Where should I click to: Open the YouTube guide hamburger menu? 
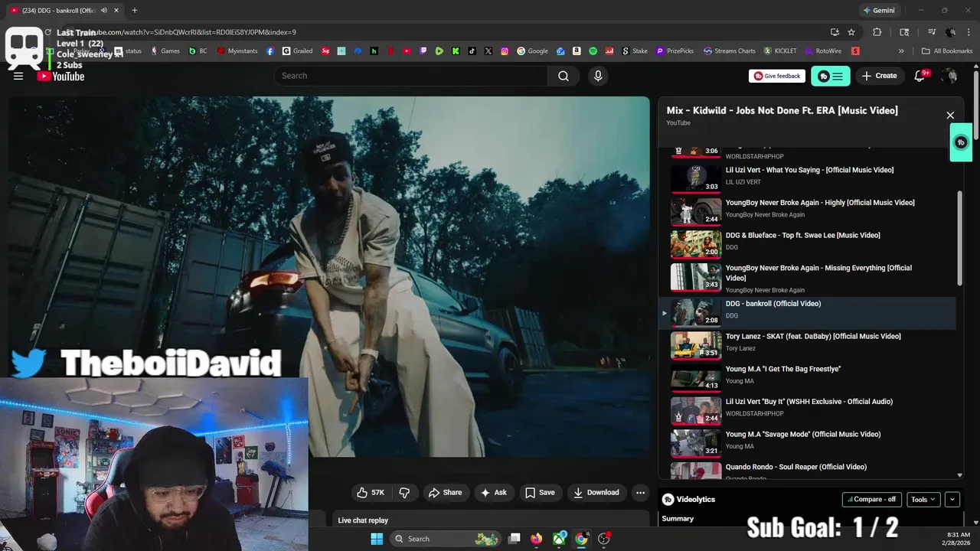point(18,76)
